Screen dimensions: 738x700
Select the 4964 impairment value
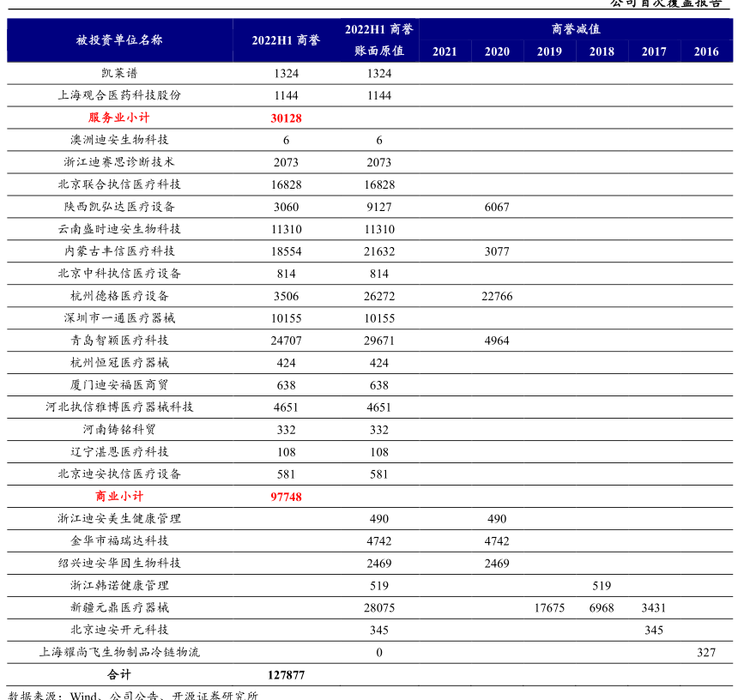point(497,341)
